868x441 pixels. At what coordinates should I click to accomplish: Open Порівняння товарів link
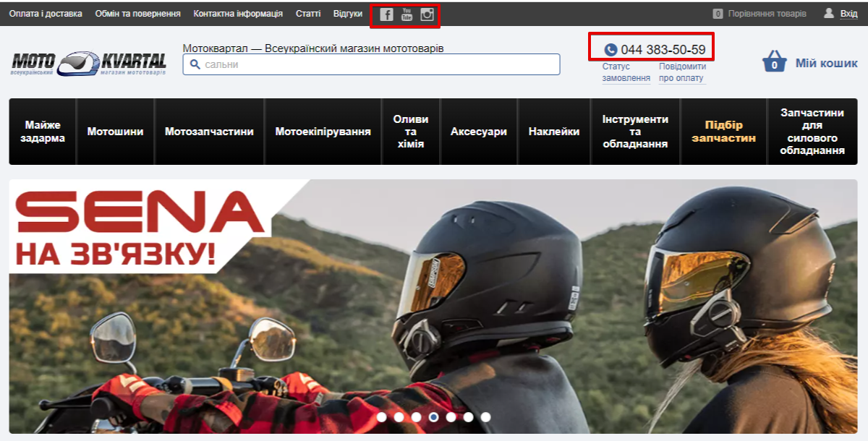(767, 14)
